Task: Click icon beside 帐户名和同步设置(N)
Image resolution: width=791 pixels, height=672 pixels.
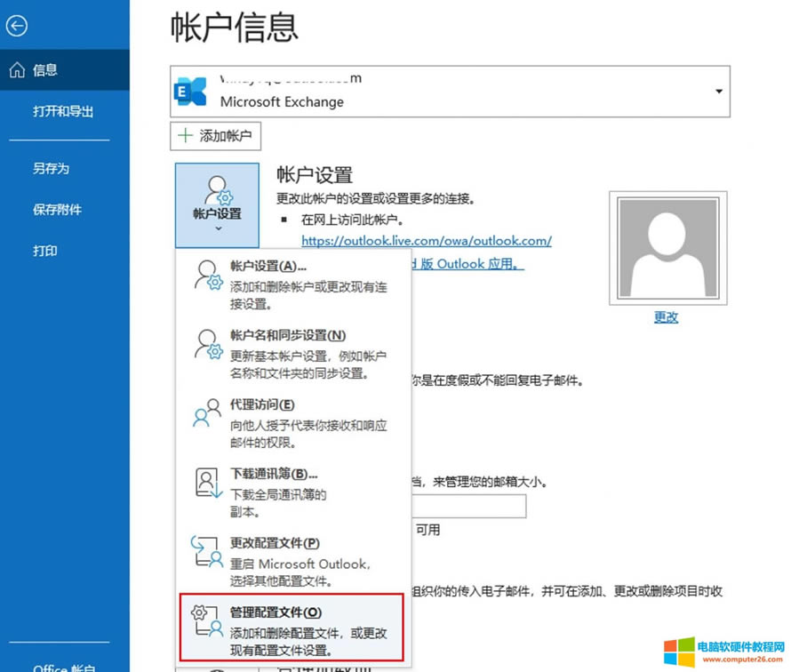Action: [x=208, y=345]
